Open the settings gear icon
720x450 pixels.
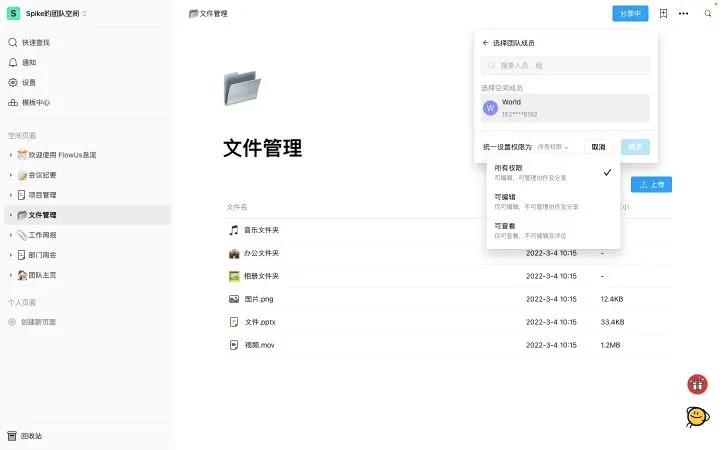pos(13,83)
